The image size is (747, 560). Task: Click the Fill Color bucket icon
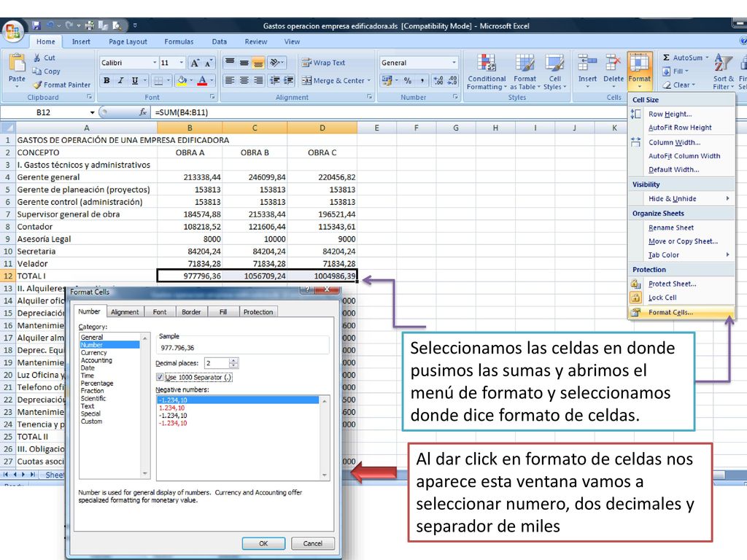(182, 80)
